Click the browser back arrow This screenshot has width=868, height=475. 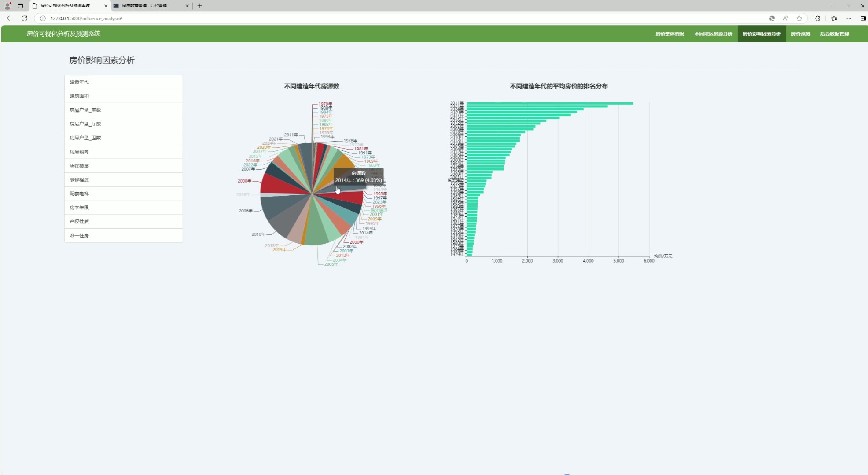coord(9,18)
